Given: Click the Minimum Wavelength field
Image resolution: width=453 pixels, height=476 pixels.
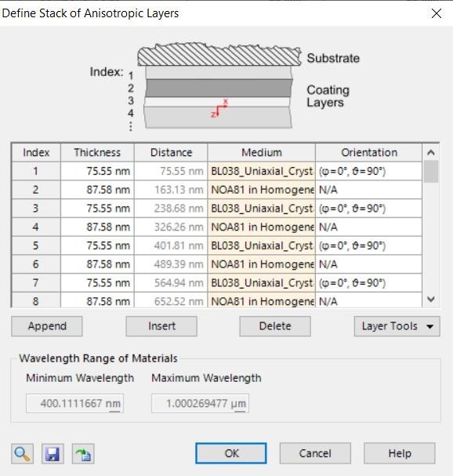Looking at the screenshot, I should [74, 403].
